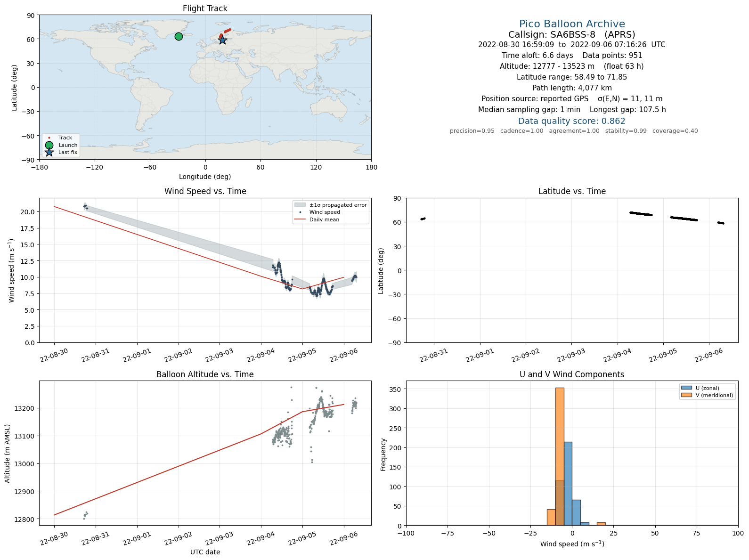Click the 'Frequency' axis label
This screenshot has height=560, width=749.
[x=383, y=454]
